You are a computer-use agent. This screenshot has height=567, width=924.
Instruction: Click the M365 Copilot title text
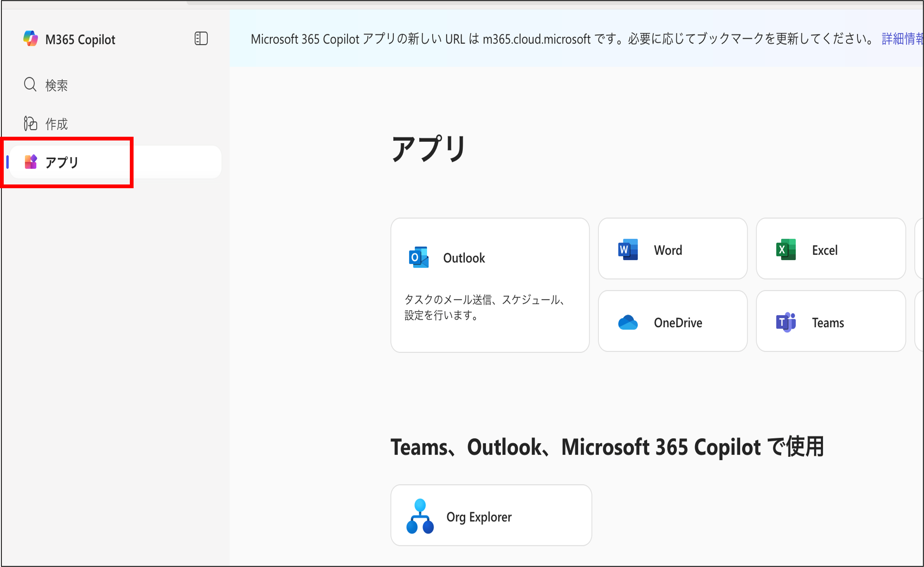(x=80, y=39)
